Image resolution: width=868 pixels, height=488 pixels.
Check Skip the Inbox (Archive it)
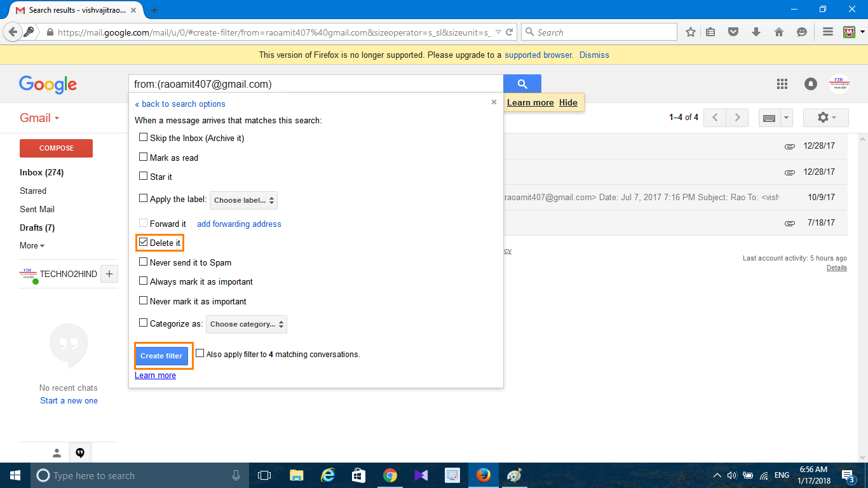tap(143, 137)
